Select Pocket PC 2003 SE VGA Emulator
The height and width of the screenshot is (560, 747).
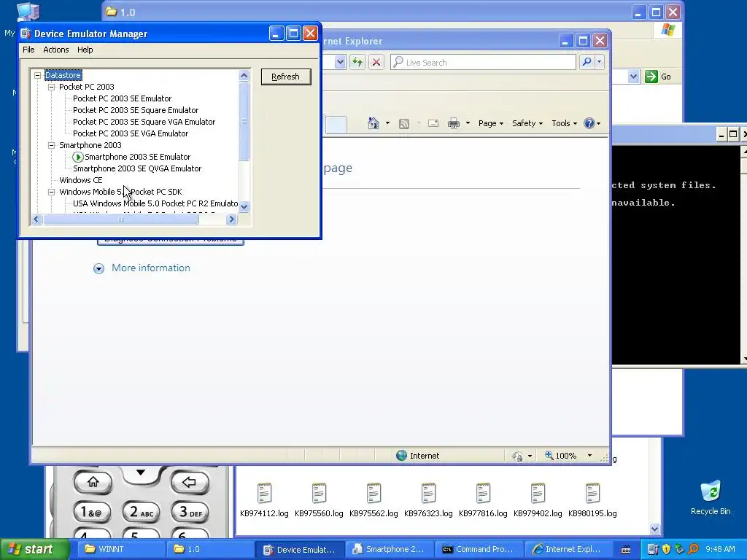click(x=131, y=133)
